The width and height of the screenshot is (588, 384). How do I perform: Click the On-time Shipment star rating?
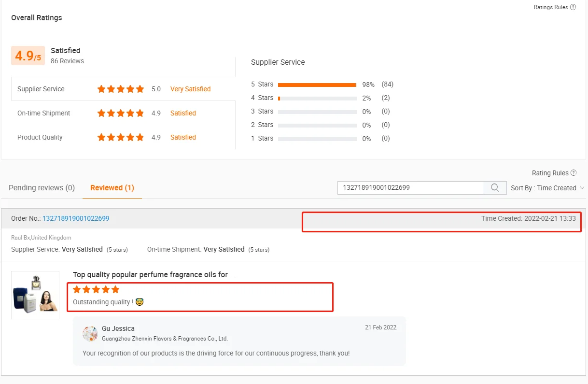point(121,113)
